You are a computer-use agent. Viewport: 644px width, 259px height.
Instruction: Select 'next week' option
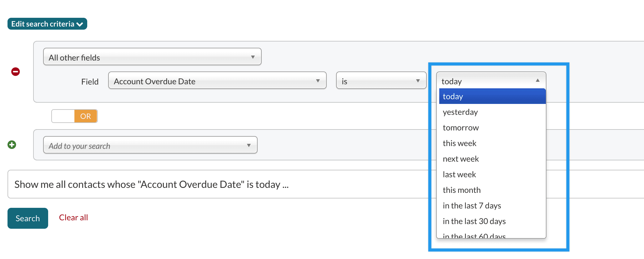coord(492,159)
